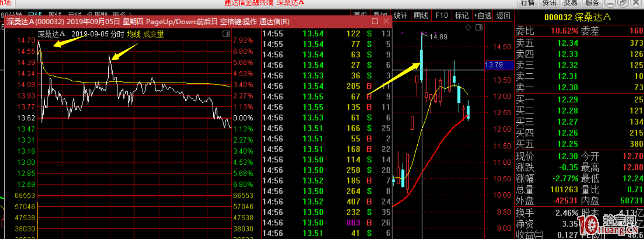Toggle the side panel icon above K-line chart
Screen dimensions: 644x239
click(x=479, y=28)
